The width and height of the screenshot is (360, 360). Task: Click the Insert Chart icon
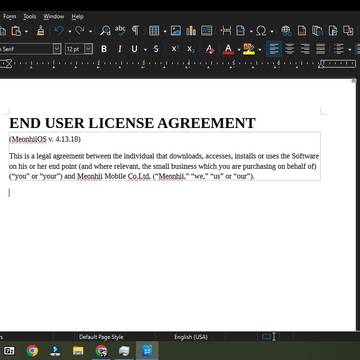pyautogui.click(x=191, y=31)
